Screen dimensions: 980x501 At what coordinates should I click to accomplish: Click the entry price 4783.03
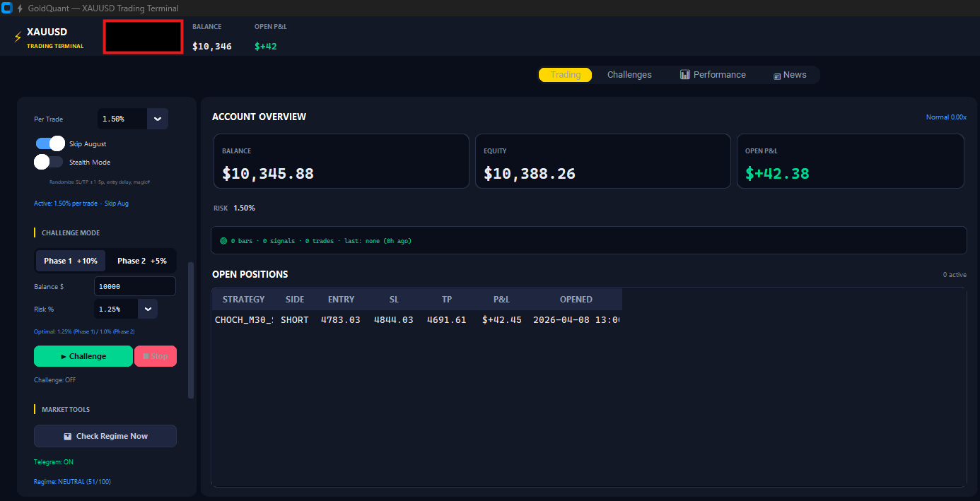pyautogui.click(x=341, y=320)
